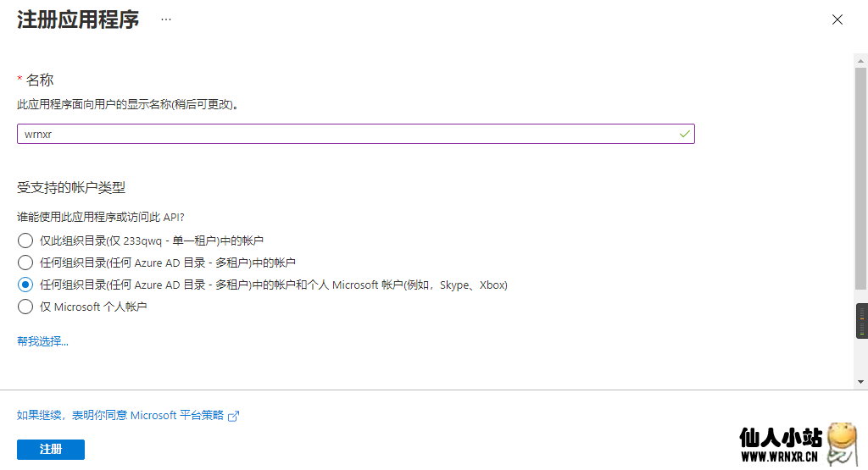Click the blue 注册 button
Image resolution: width=868 pixels, height=470 pixels.
click(x=51, y=450)
